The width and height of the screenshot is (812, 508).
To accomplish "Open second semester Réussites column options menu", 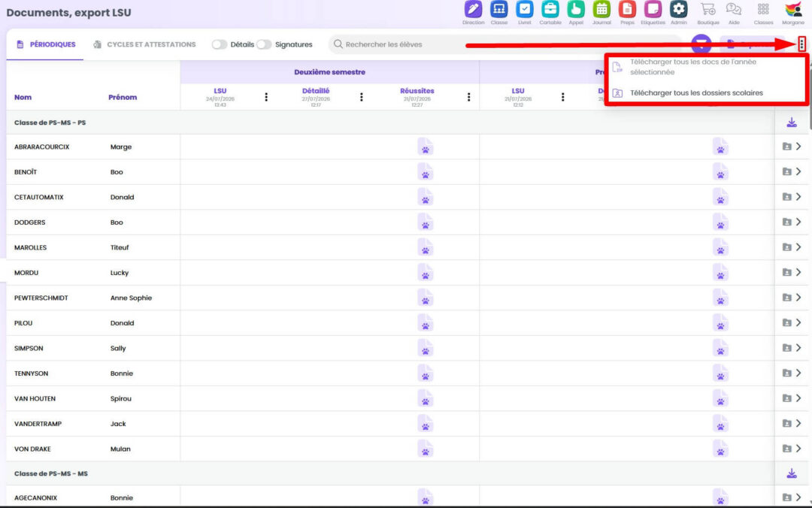I will tap(468, 97).
